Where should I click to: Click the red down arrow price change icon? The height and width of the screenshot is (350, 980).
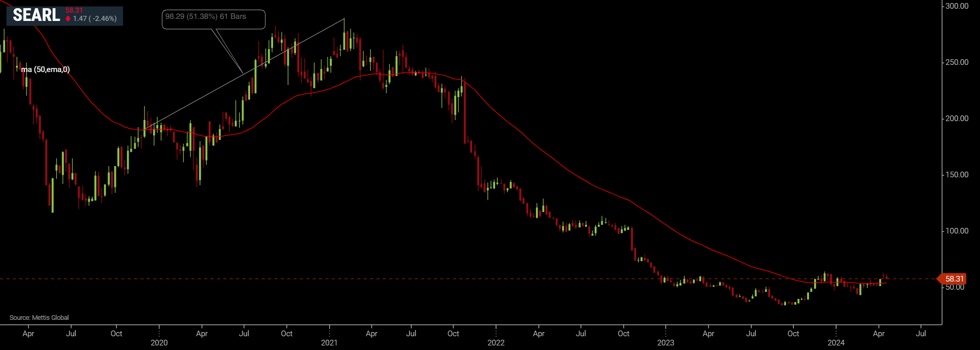click(68, 19)
